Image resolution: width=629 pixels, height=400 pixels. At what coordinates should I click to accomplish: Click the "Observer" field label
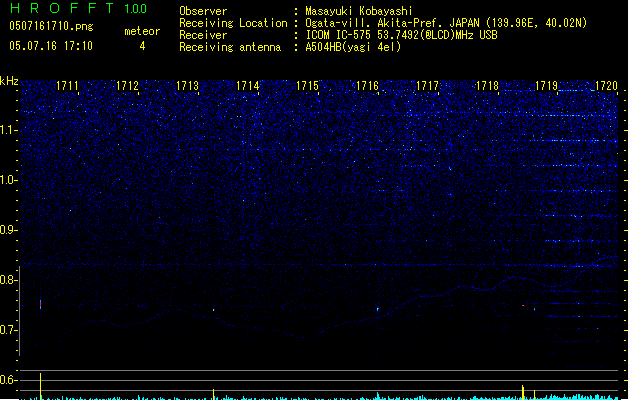[203, 11]
